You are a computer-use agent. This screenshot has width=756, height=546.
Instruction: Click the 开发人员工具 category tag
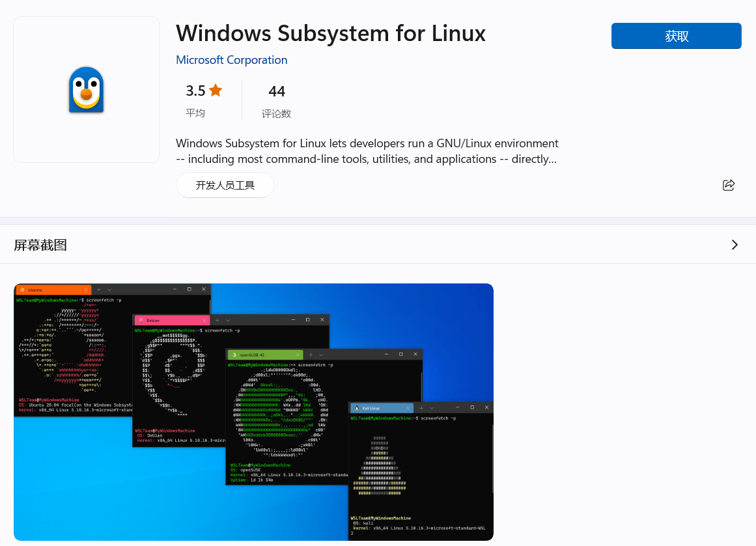coord(225,185)
